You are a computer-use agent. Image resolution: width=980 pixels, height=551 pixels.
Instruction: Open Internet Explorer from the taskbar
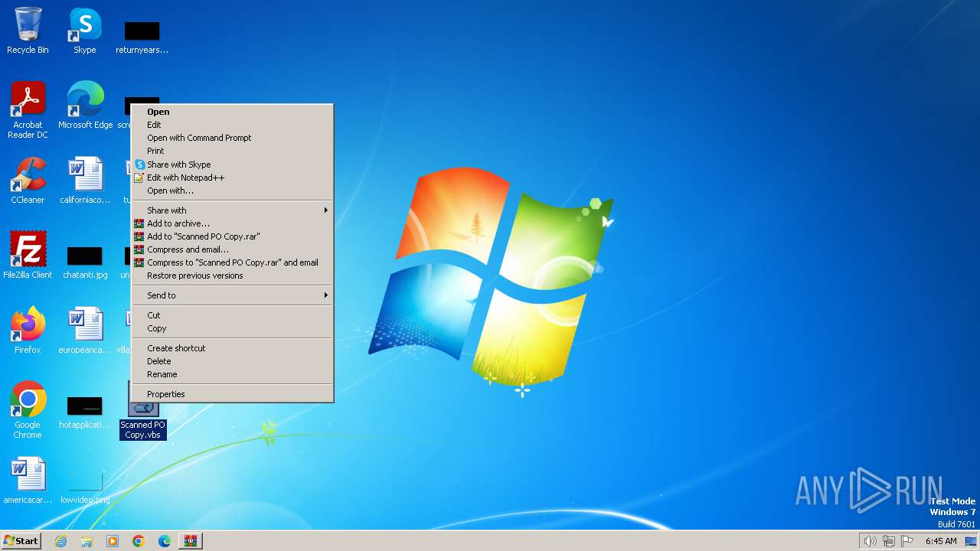[x=60, y=541]
